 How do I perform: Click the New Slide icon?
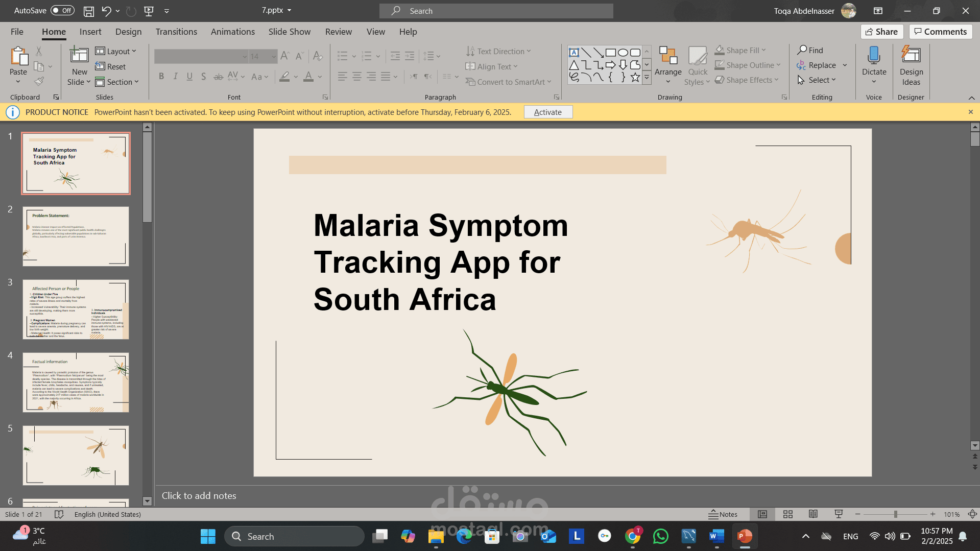[79, 55]
